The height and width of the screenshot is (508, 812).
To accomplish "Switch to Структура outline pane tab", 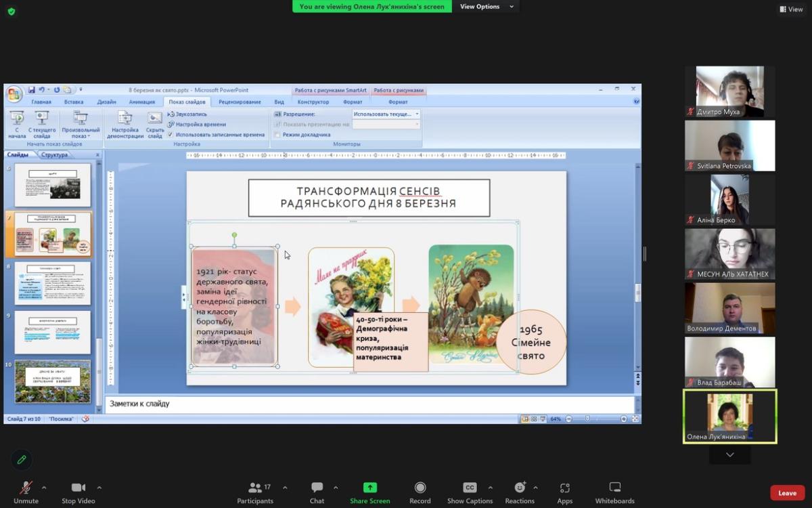I will [x=54, y=155].
